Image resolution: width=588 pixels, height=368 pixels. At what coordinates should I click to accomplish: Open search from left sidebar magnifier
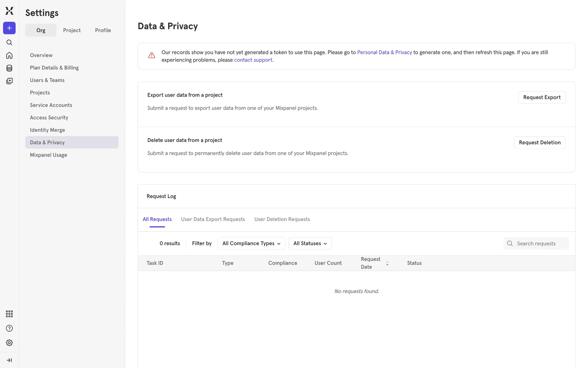pyautogui.click(x=9, y=43)
